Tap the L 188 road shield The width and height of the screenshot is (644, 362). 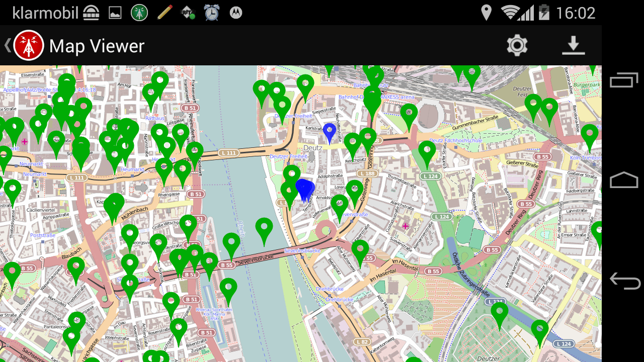point(368,173)
